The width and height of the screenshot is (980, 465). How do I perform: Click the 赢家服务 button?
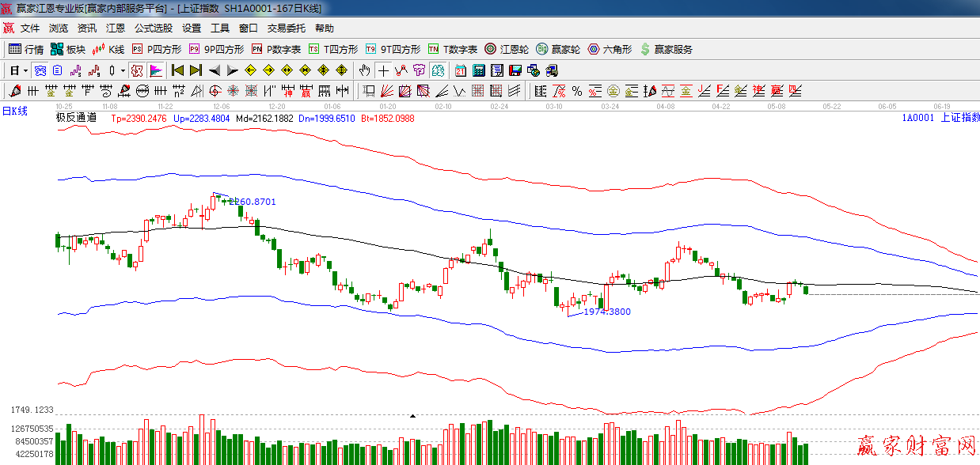(667, 49)
